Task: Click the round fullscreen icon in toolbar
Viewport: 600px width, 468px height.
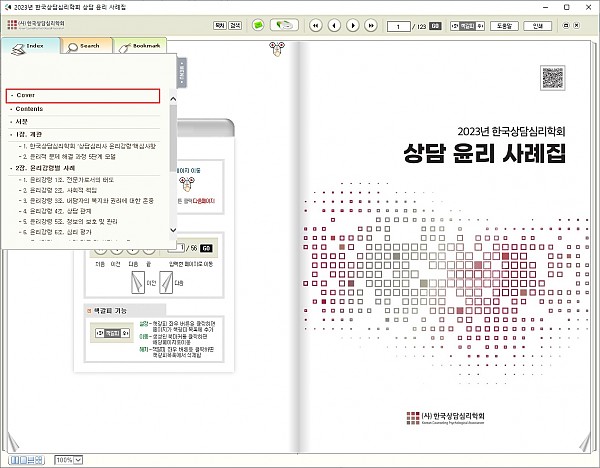Action: coord(566,26)
